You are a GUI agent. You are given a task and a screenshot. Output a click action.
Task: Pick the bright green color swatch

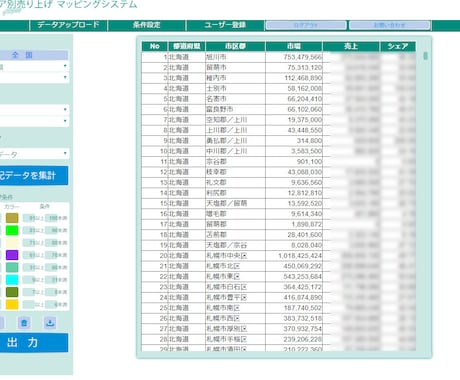[12, 230]
